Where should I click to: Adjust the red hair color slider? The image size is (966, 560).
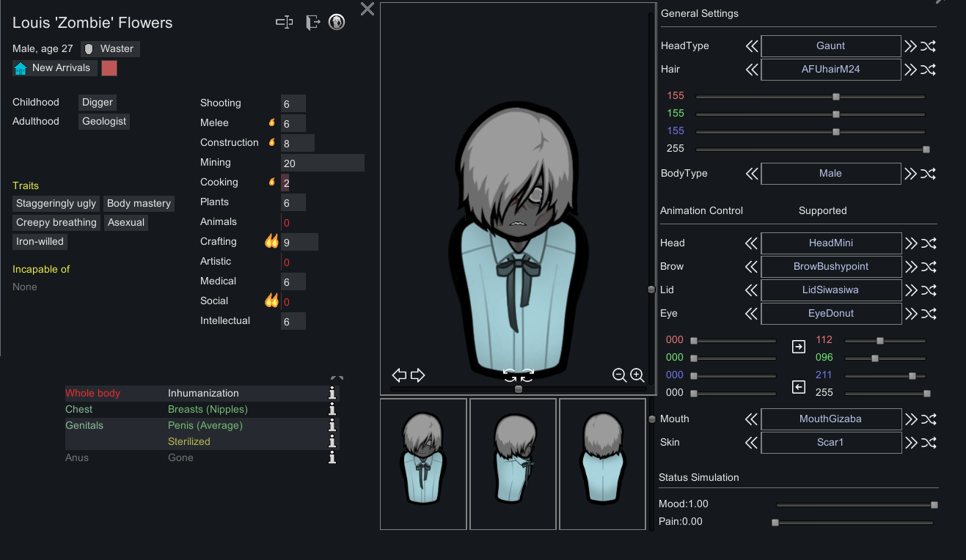point(811,96)
